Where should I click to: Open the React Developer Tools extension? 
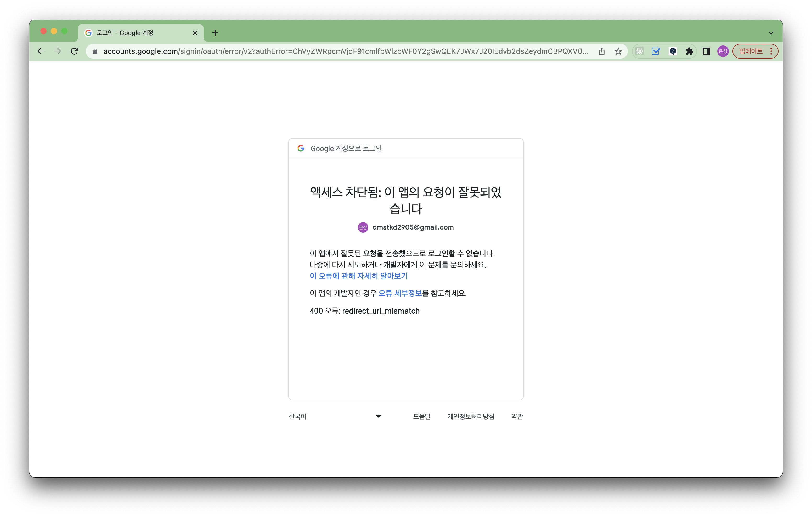639,51
